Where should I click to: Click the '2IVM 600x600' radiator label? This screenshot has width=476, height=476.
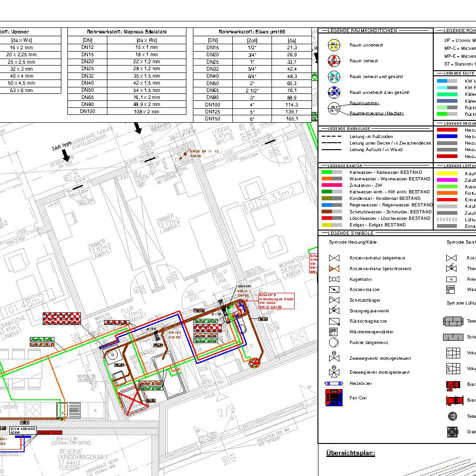[23, 430]
